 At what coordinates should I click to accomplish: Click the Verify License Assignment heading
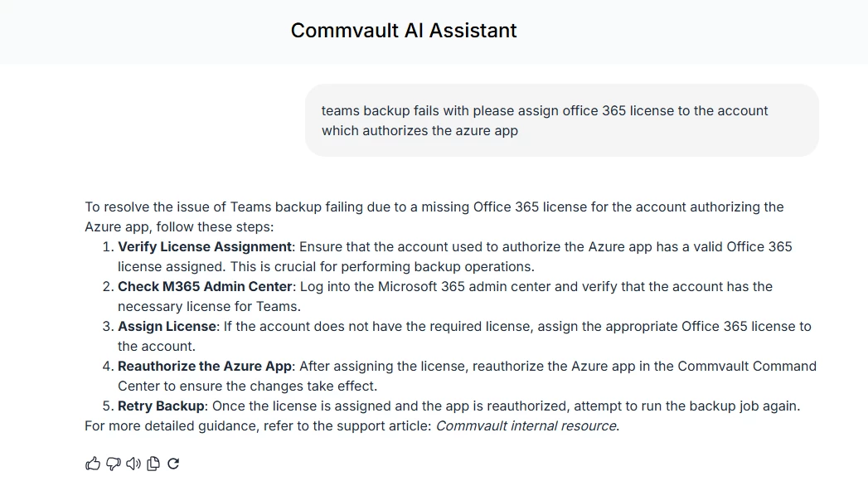pyautogui.click(x=205, y=246)
